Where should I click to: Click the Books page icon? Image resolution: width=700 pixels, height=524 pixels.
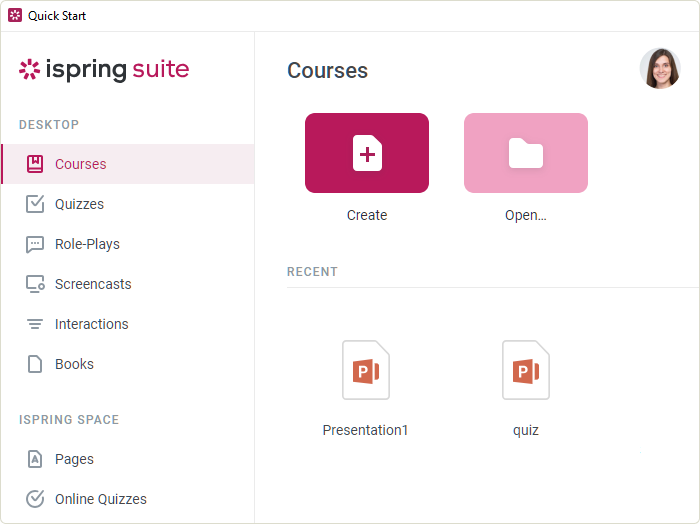coord(35,364)
